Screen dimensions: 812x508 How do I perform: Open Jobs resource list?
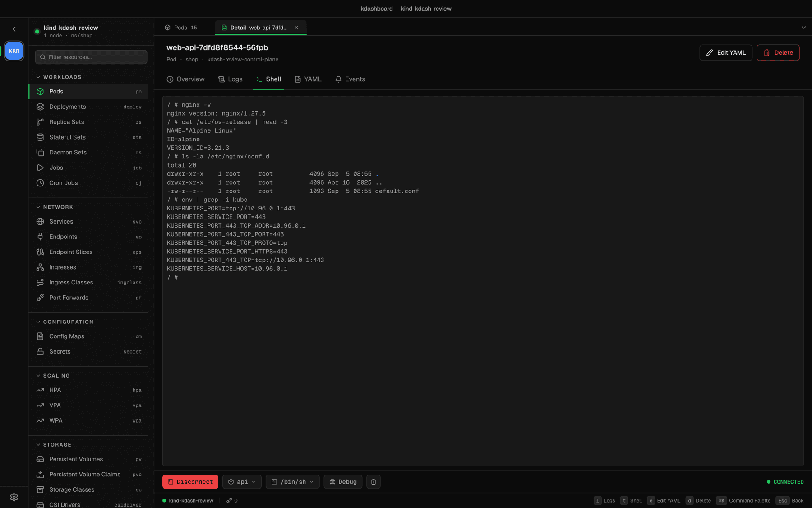(x=88, y=168)
